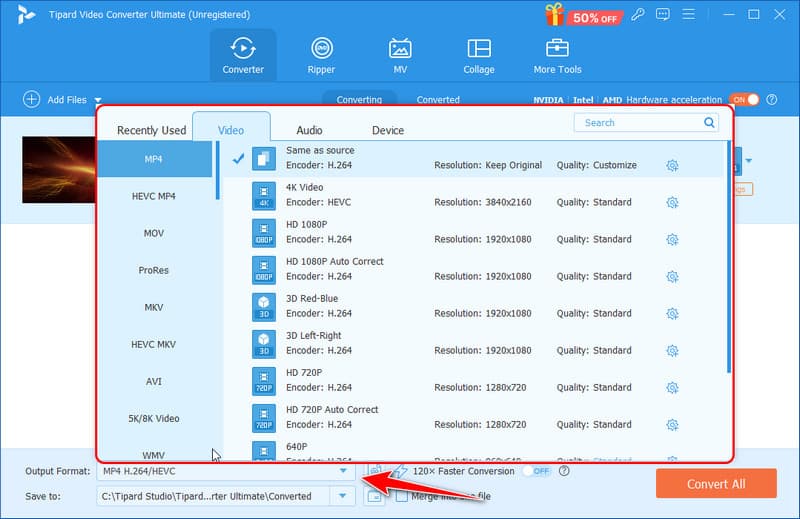The width and height of the screenshot is (800, 519).
Task: Open settings gear for 3D Left-Right
Action: [x=672, y=351]
